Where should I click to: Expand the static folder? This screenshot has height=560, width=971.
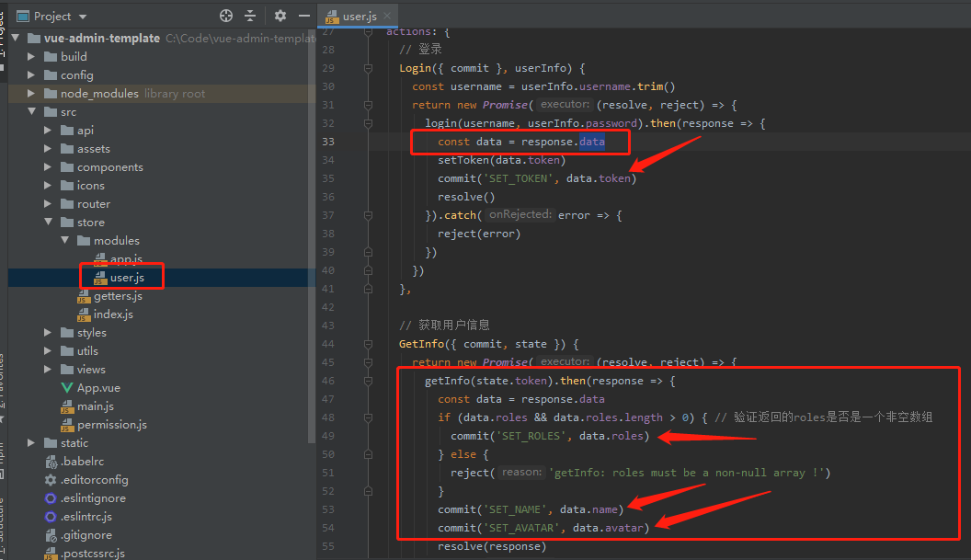[x=31, y=443]
